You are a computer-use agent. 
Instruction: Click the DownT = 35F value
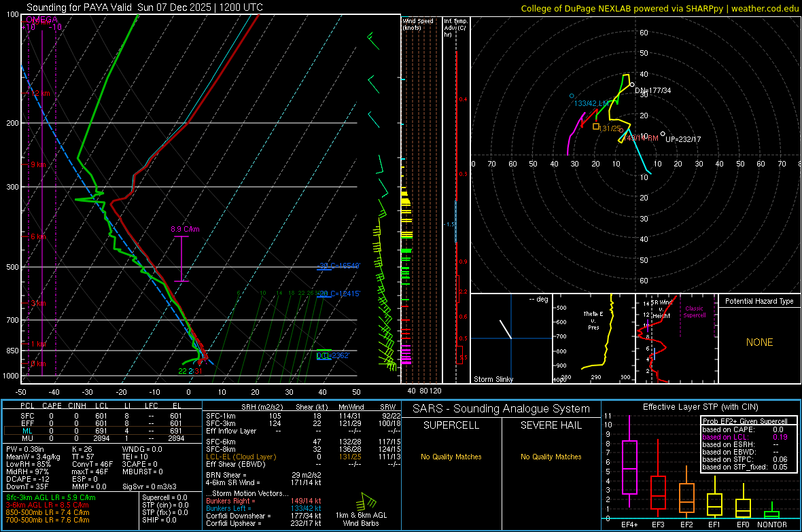coord(27,486)
